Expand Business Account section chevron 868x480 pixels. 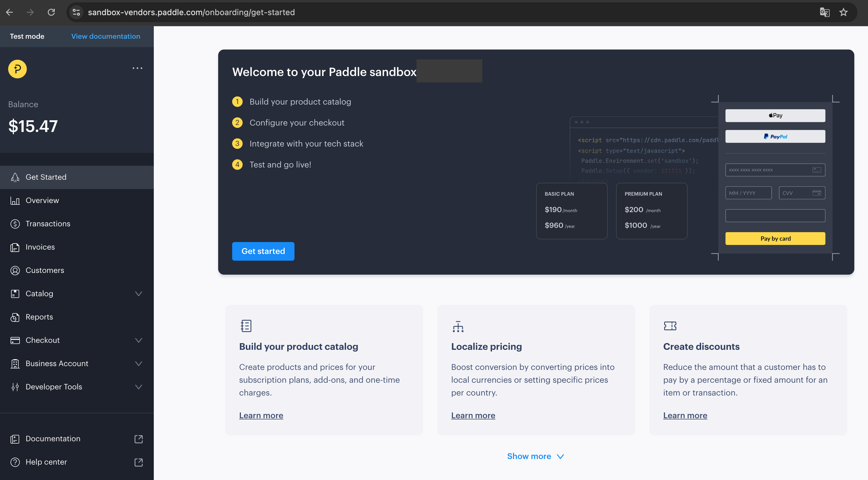coord(138,363)
